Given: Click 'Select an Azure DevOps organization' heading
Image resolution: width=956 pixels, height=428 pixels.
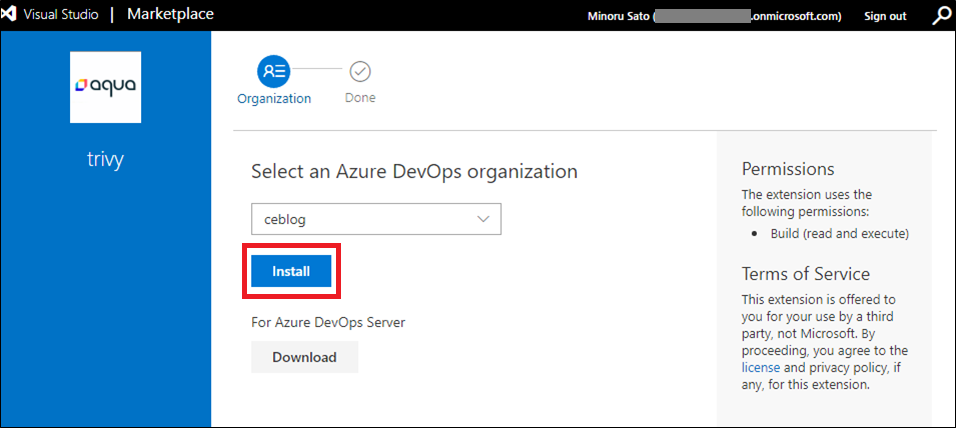Looking at the screenshot, I should [x=414, y=171].
